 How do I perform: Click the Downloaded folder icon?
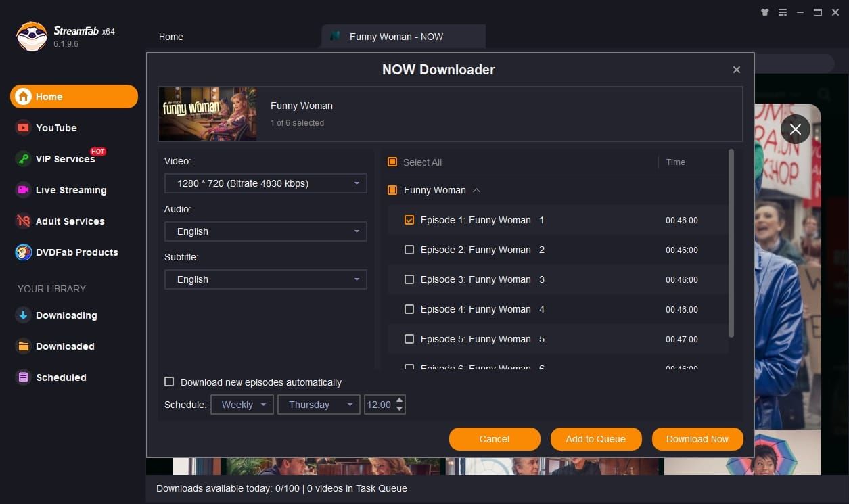(24, 346)
